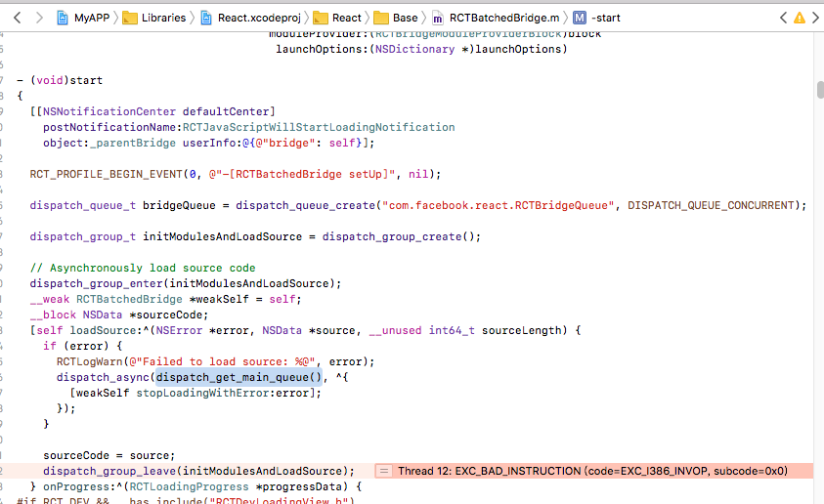This screenshot has height=504, width=824.
Task: Click dispatch_queue_t bridgeQueue declaration
Action: (x=122, y=205)
